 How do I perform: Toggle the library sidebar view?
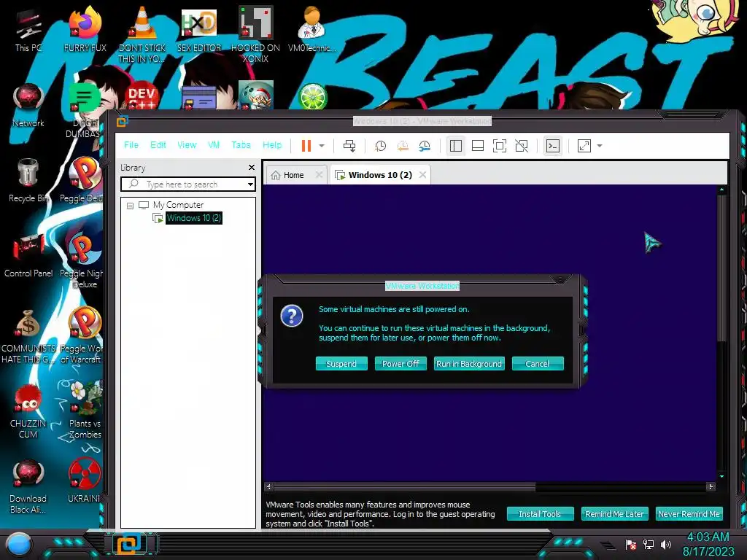pyautogui.click(x=456, y=146)
